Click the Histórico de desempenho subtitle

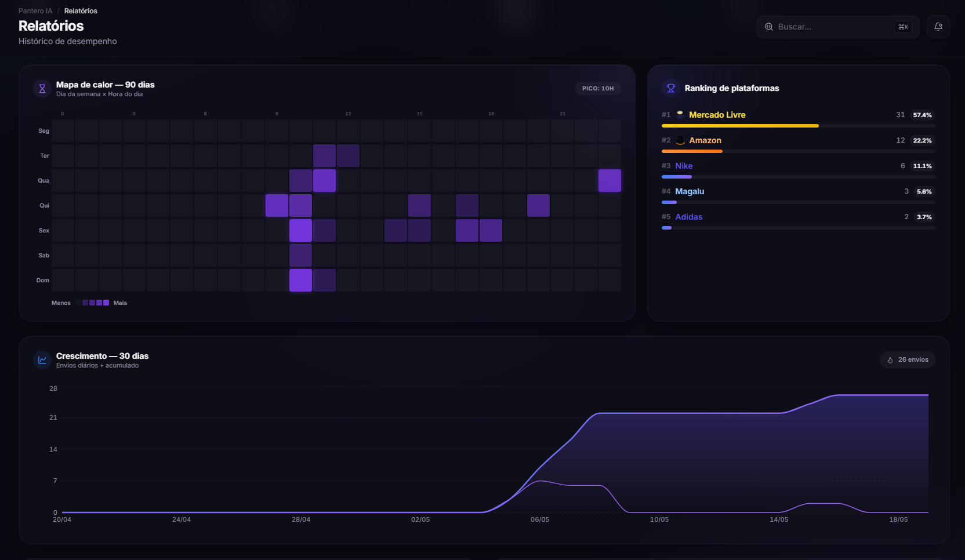(68, 41)
